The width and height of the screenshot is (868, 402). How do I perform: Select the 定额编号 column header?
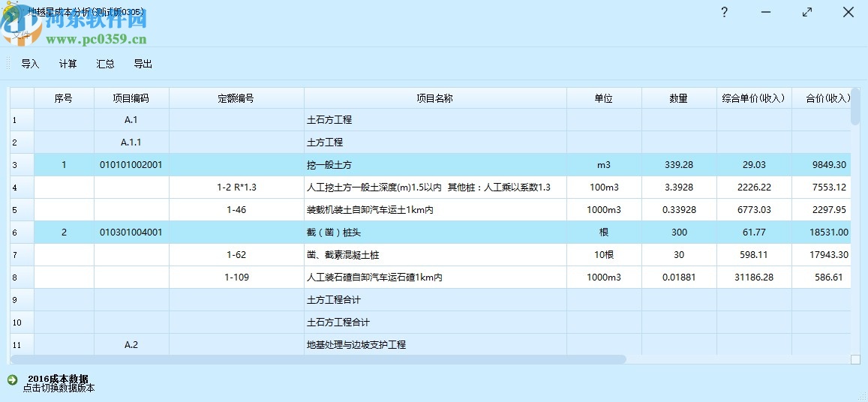click(236, 98)
